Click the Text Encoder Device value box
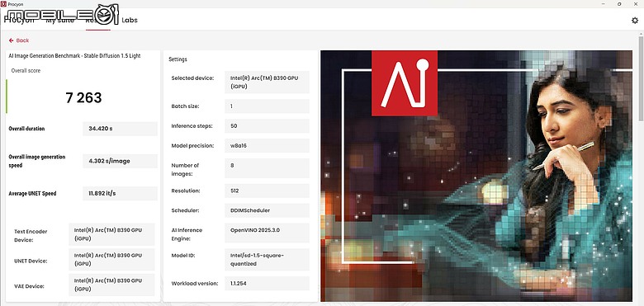The width and height of the screenshot is (644, 306). click(x=111, y=234)
